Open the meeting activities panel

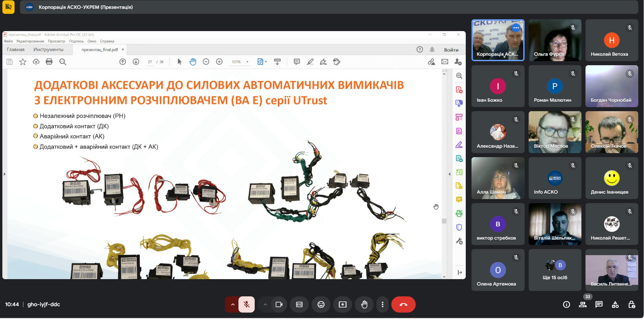[615, 304]
